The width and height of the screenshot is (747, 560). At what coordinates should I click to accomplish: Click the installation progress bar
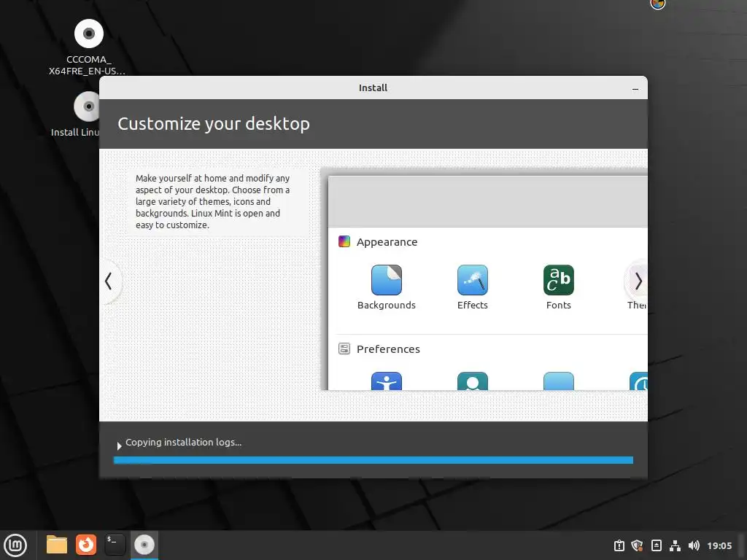point(373,460)
